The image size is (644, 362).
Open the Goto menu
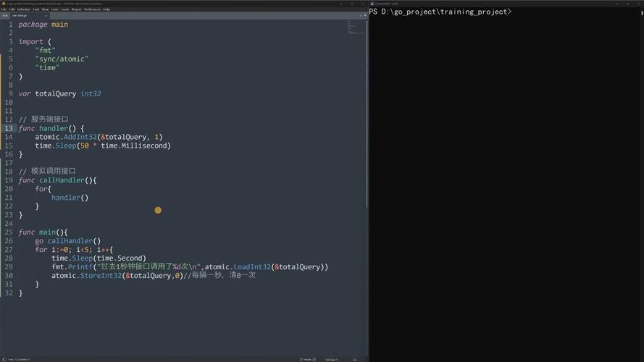point(55,9)
